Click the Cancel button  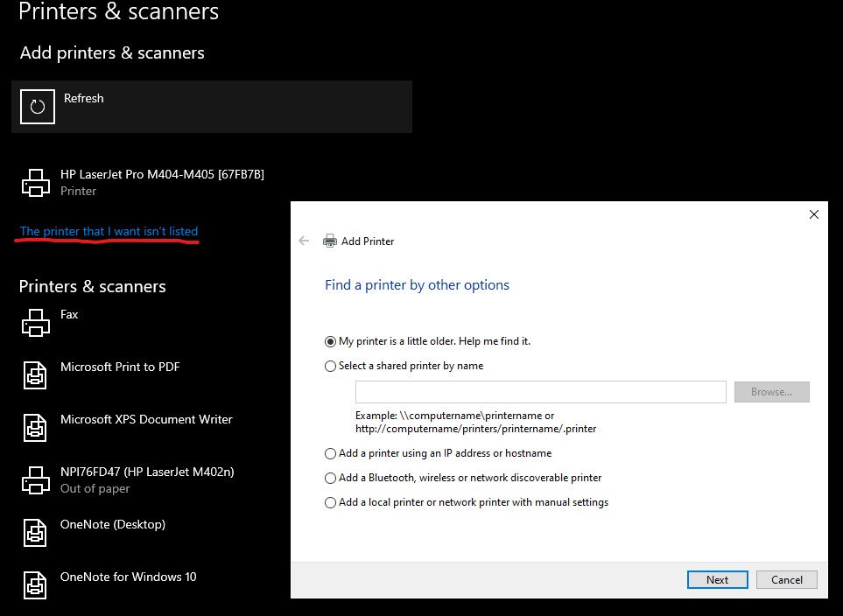786,579
